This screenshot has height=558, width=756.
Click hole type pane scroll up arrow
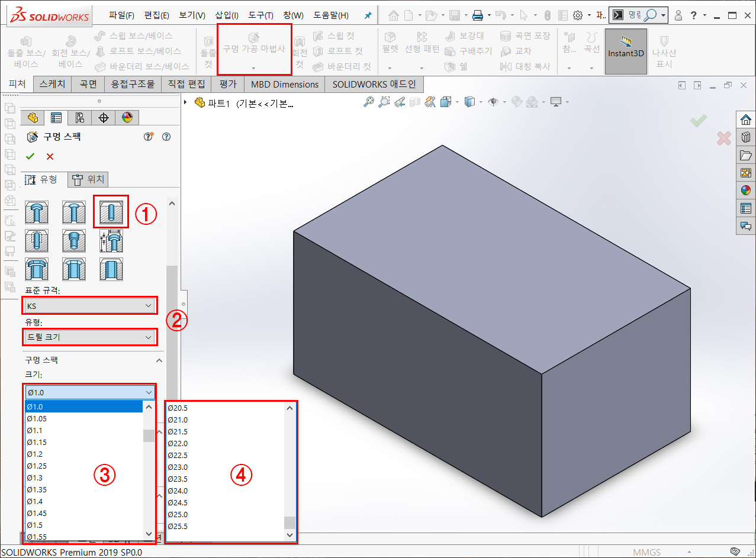172,203
